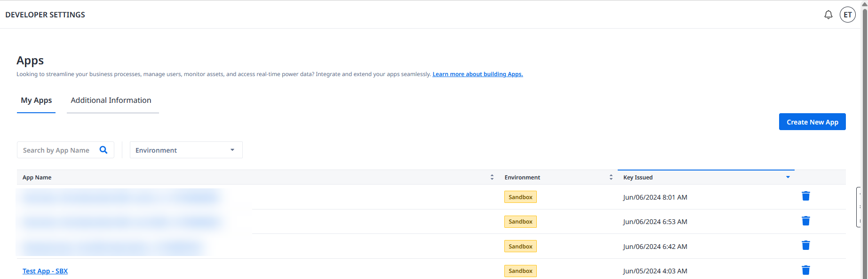Click the Create New App button

click(812, 122)
